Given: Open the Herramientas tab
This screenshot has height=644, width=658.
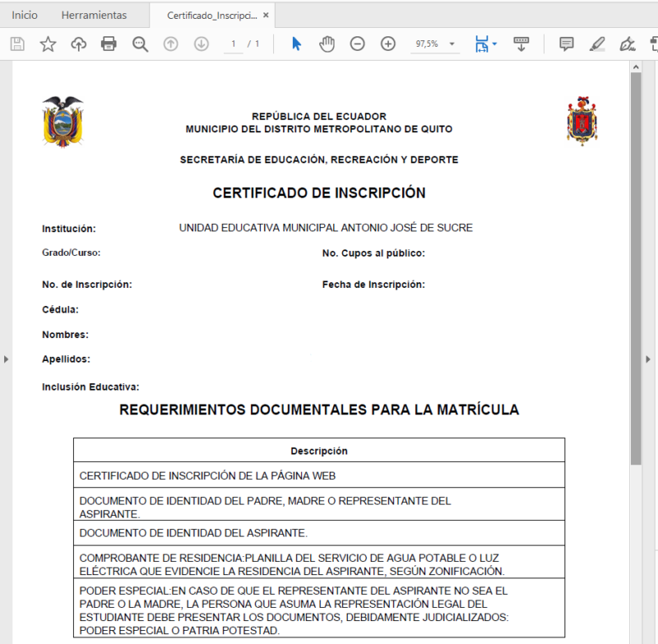Looking at the screenshot, I should [94, 15].
